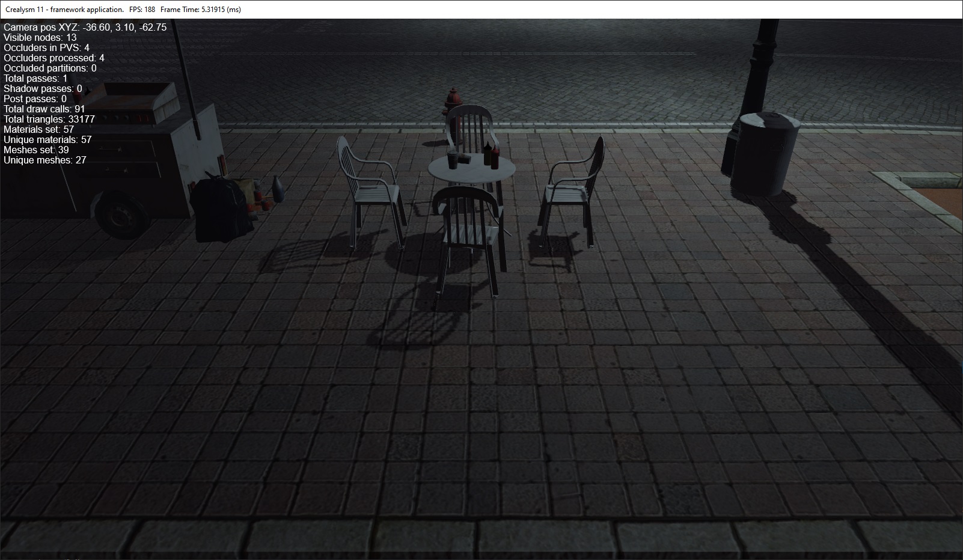Click the Crealysm 11 window title text
The image size is (963, 560).
pyautogui.click(x=64, y=10)
